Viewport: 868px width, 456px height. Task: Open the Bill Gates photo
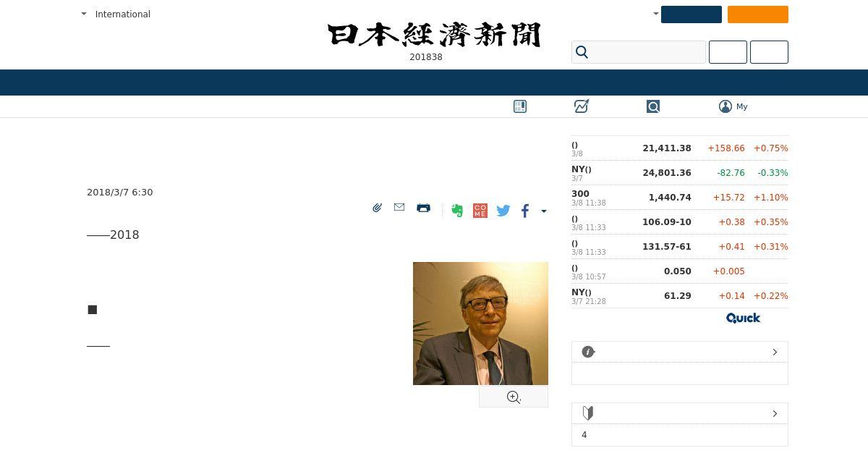[x=480, y=324]
